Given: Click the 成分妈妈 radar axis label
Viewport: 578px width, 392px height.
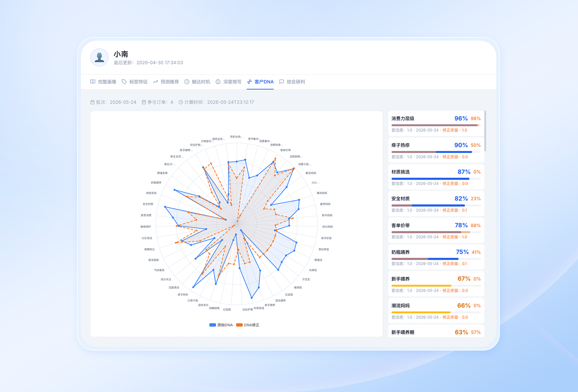Looking at the screenshot, I should 327,227.
